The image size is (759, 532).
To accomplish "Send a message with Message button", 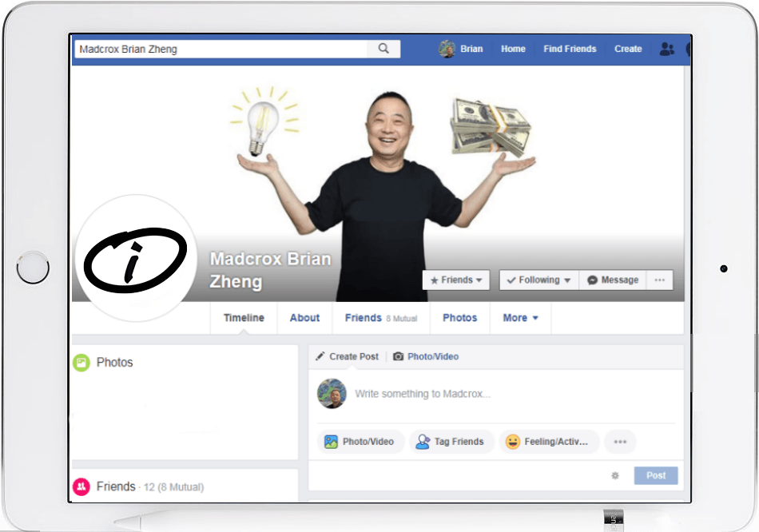I will pos(613,280).
